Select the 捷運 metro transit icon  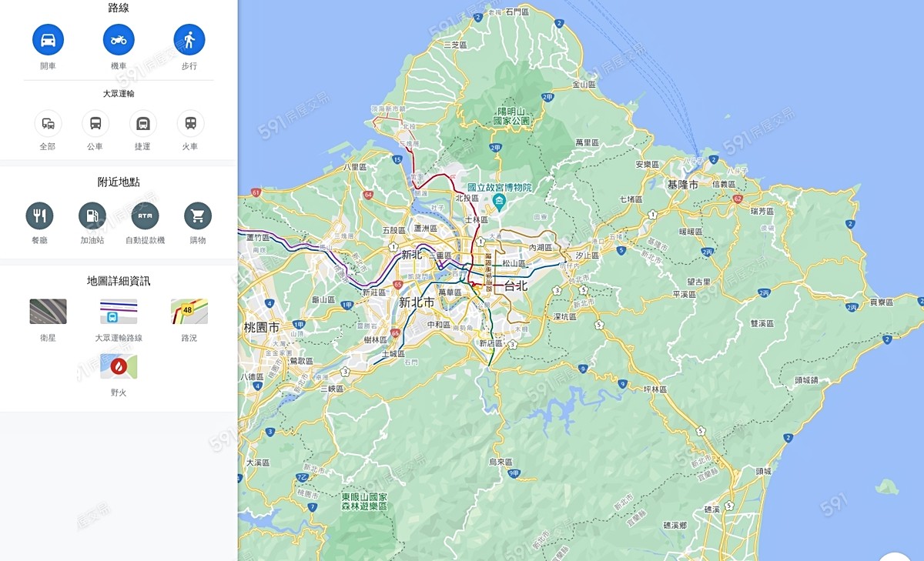143,123
